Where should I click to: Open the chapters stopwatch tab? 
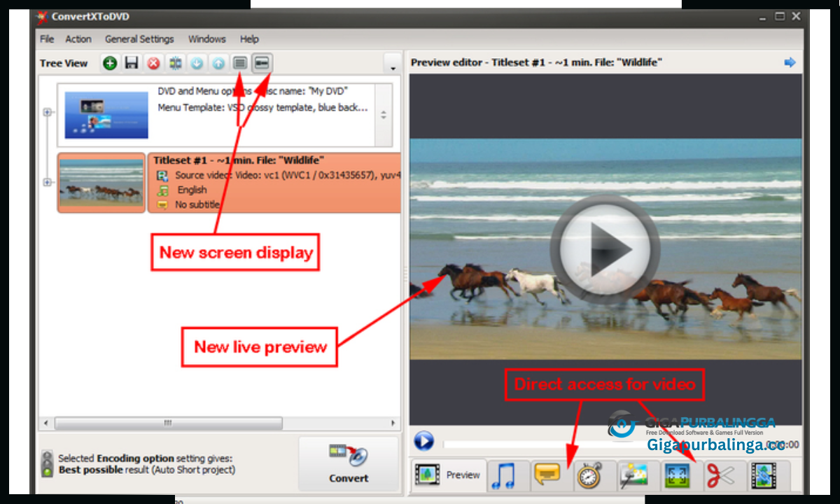coord(589,476)
